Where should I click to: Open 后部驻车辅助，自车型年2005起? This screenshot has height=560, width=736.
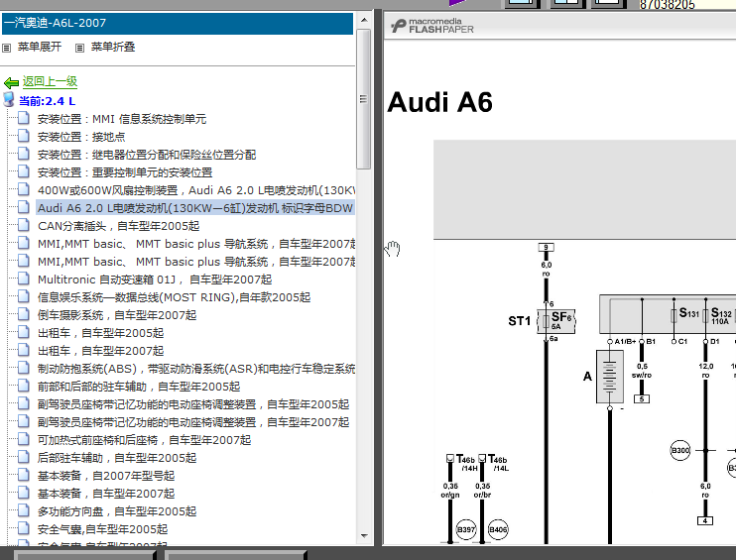coord(117,458)
